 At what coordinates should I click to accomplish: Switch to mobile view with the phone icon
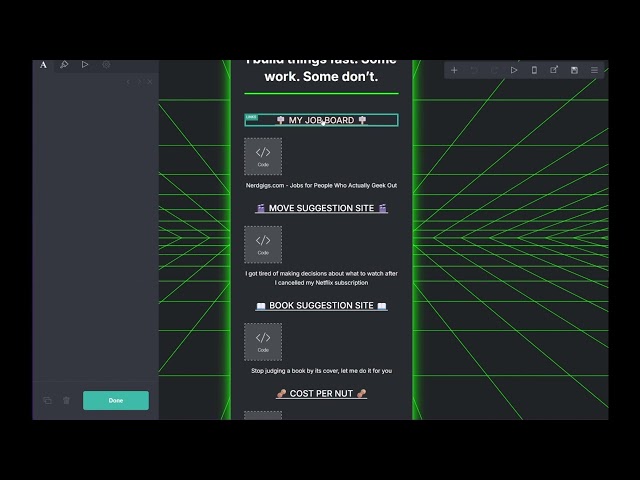pos(534,70)
